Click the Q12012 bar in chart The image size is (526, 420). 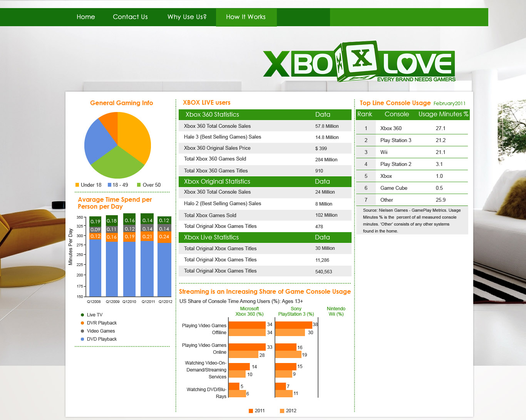pyautogui.click(x=164, y=256)
